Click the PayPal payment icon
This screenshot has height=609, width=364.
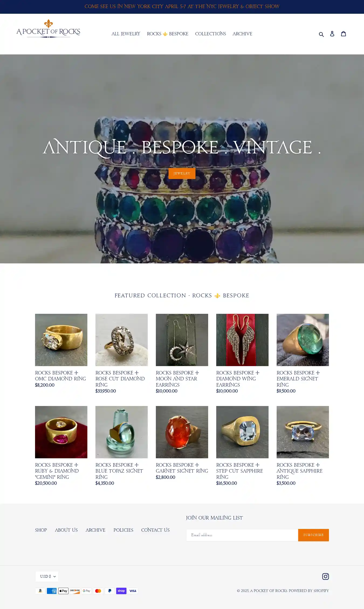(110, 591)
